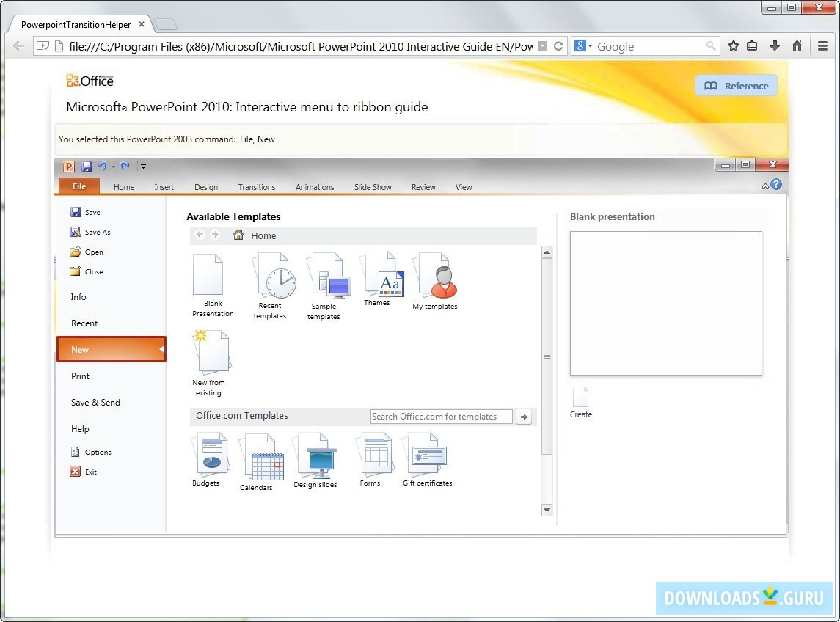Open the Quick Access Toolbar customization arrow
The width and height of the screenshot is (840, 622).
tap(143, 167)
